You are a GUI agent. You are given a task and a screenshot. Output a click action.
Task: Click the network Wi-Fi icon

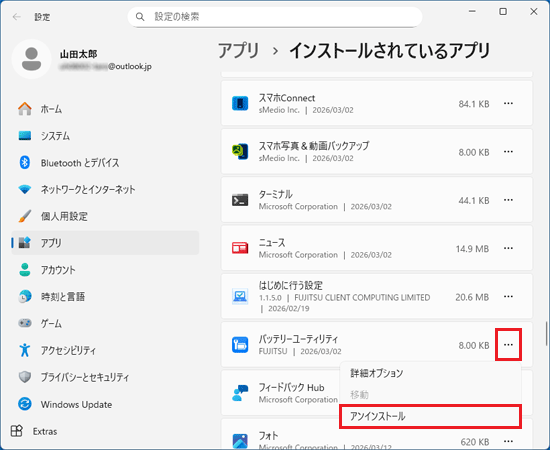25,189
